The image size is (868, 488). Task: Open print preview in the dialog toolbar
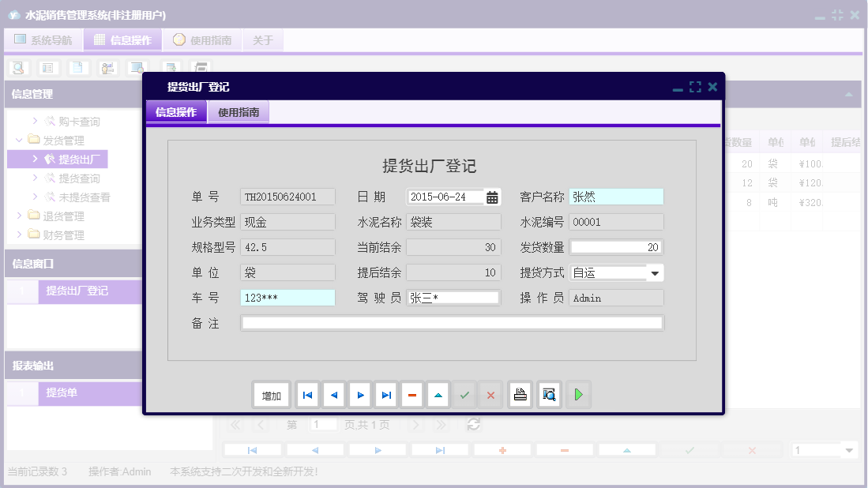[x=549, y=394]
